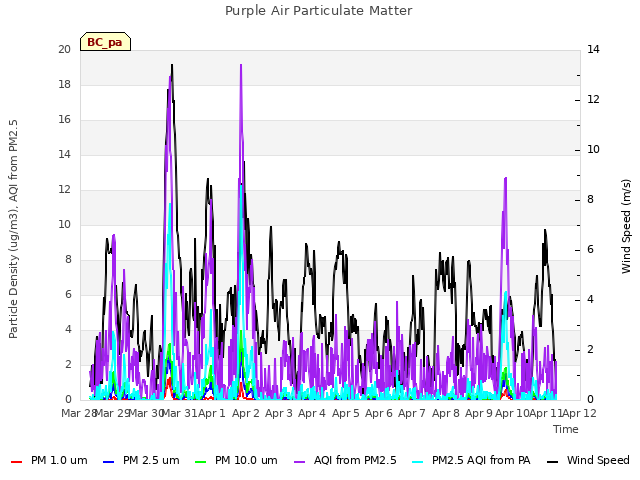
Task: Click the purple AQI legend swatch
Action: (x=300, y=462)
